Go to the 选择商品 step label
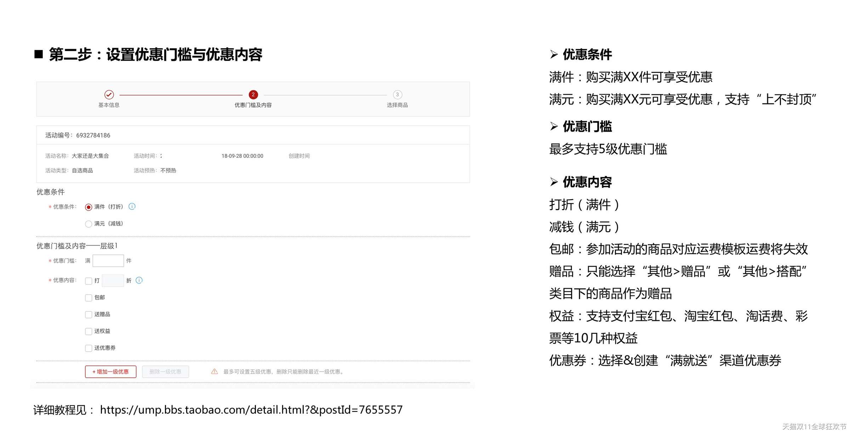 (x=397, y=105)
